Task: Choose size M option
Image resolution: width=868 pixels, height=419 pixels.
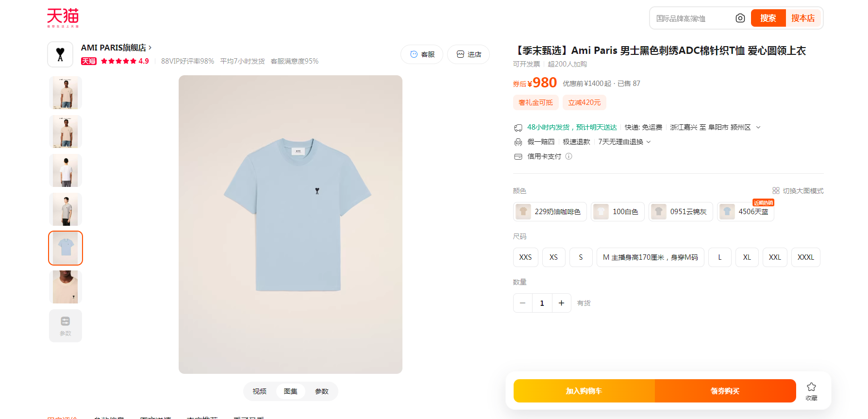Action: [650, 257]
